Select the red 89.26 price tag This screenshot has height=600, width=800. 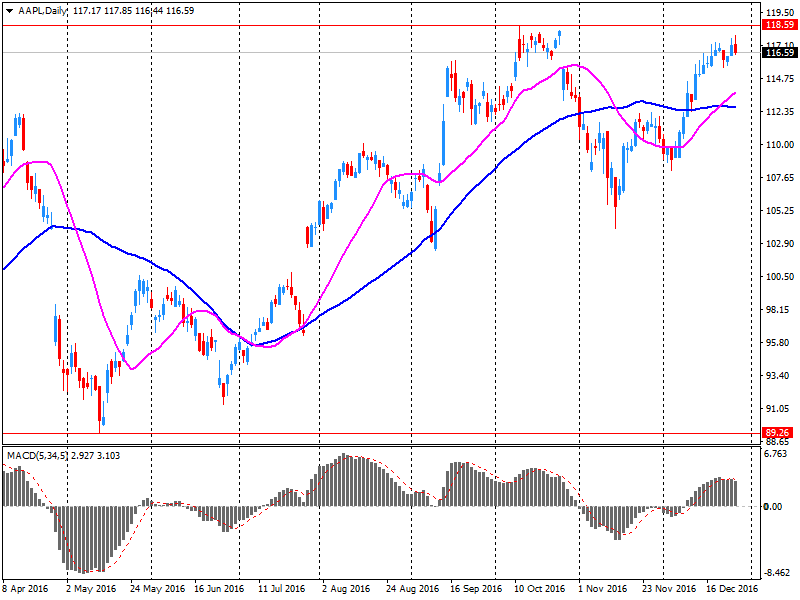point(778,433)
